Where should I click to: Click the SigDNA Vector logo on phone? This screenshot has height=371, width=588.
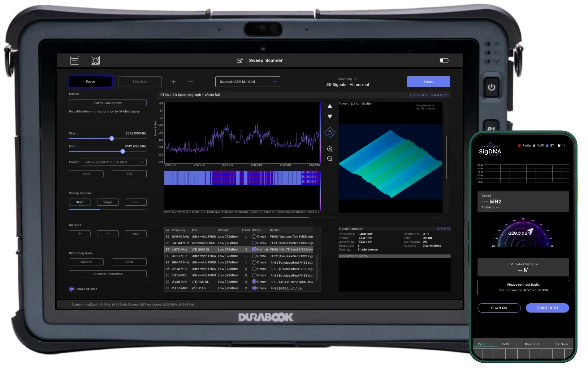(x=490, y=150)
